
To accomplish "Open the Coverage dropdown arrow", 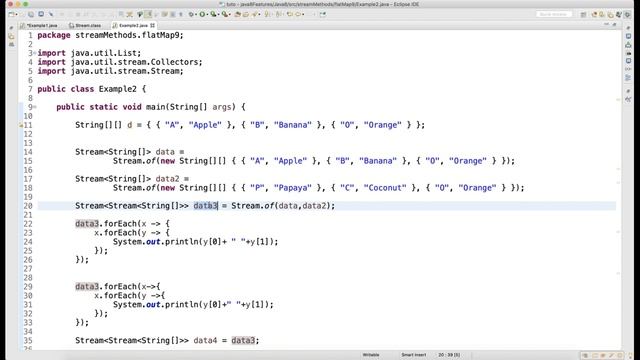I will coord(218,15).
